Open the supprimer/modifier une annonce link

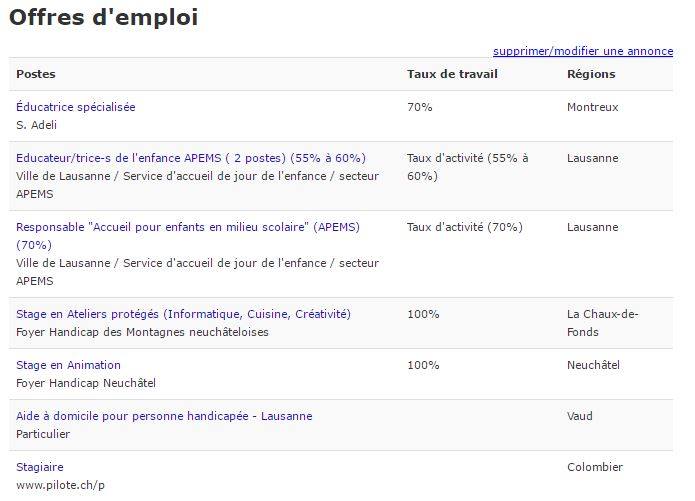click(583, 51)
